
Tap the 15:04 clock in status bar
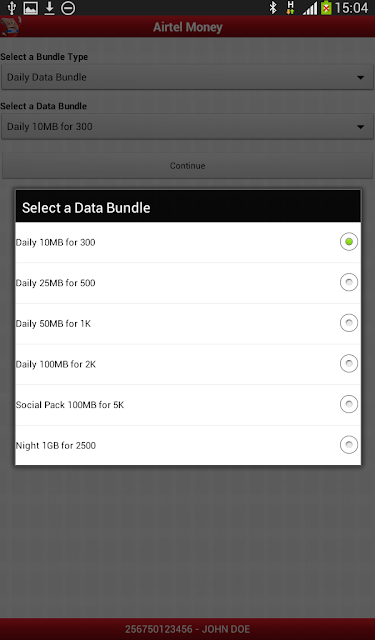point(351,8)
